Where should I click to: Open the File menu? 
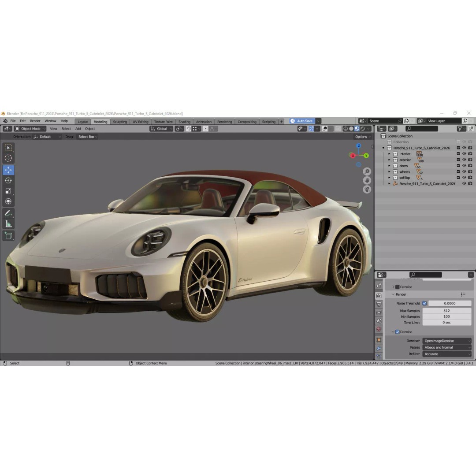(x=13, y=121)
